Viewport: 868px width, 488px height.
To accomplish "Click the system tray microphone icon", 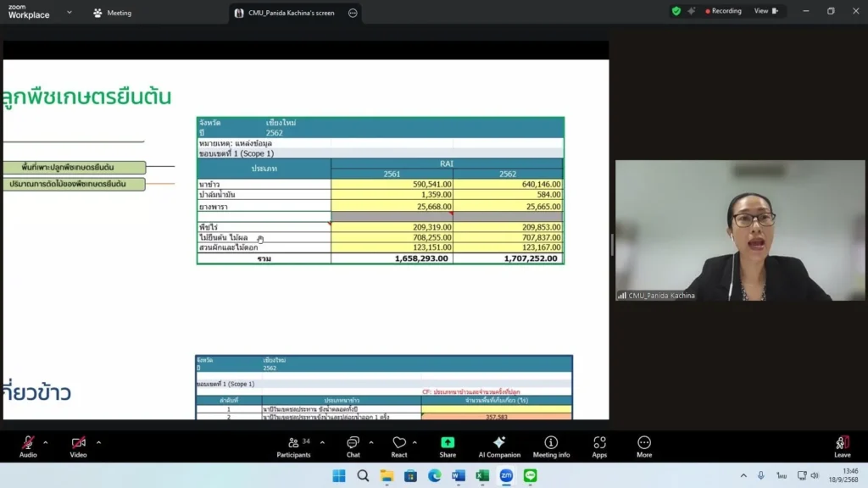I will tap(761, 475).
